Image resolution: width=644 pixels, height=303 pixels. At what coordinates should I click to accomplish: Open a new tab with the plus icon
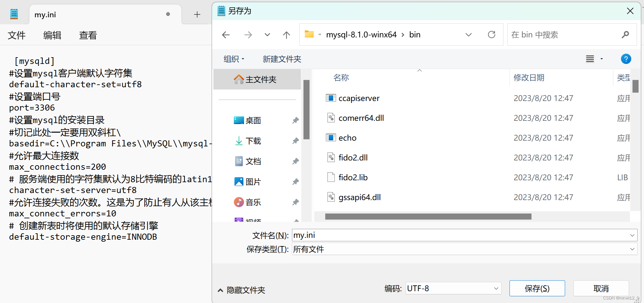(x=197, y=14)
